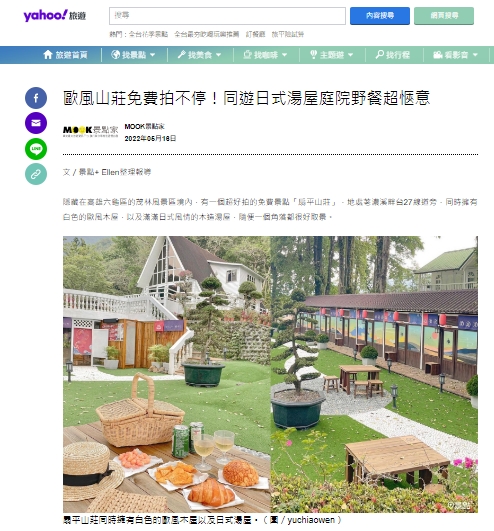Share article via Facebook icon
This screenshot has height=531, width=494.
click(x=36, y=98)
